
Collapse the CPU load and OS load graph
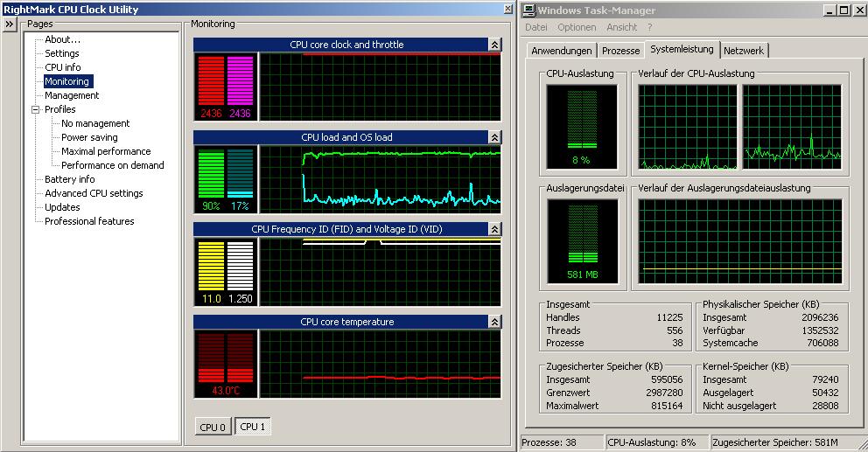495,137
